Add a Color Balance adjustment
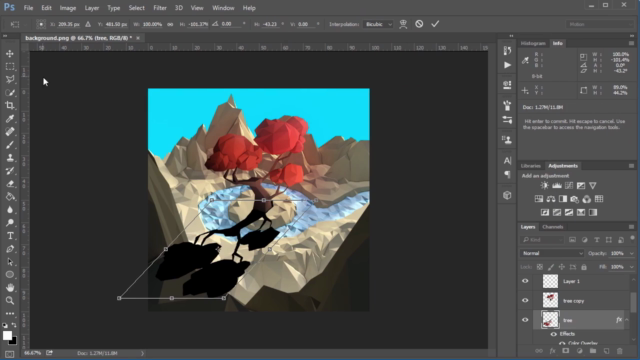 coord(551,199)
